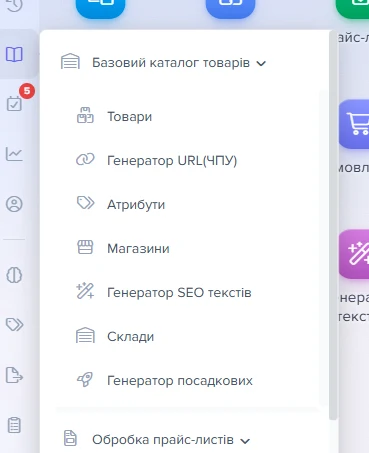Click the warehouse icon beside Склади

(85, 335)
